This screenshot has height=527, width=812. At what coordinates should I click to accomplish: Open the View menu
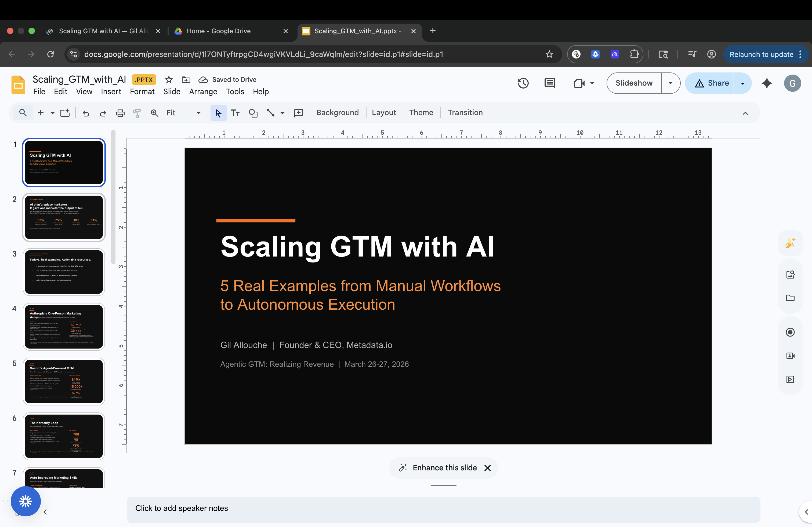(x=84, y=91)
